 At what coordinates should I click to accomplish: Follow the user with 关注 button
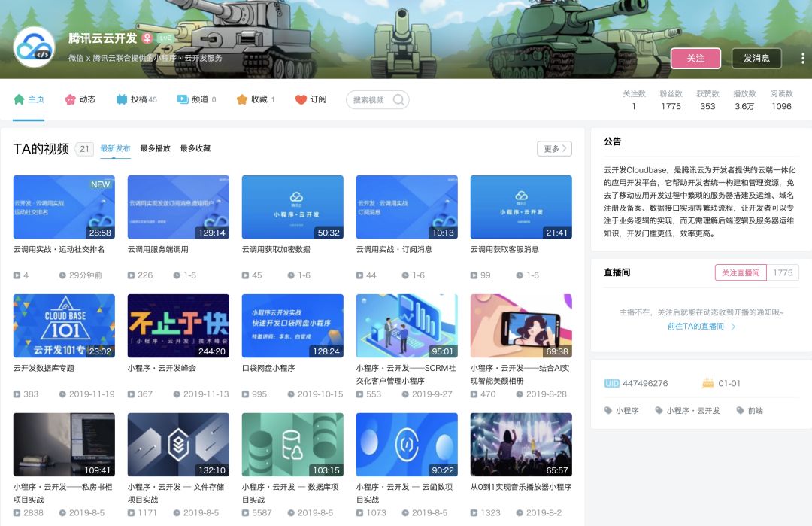coord(695,59)
